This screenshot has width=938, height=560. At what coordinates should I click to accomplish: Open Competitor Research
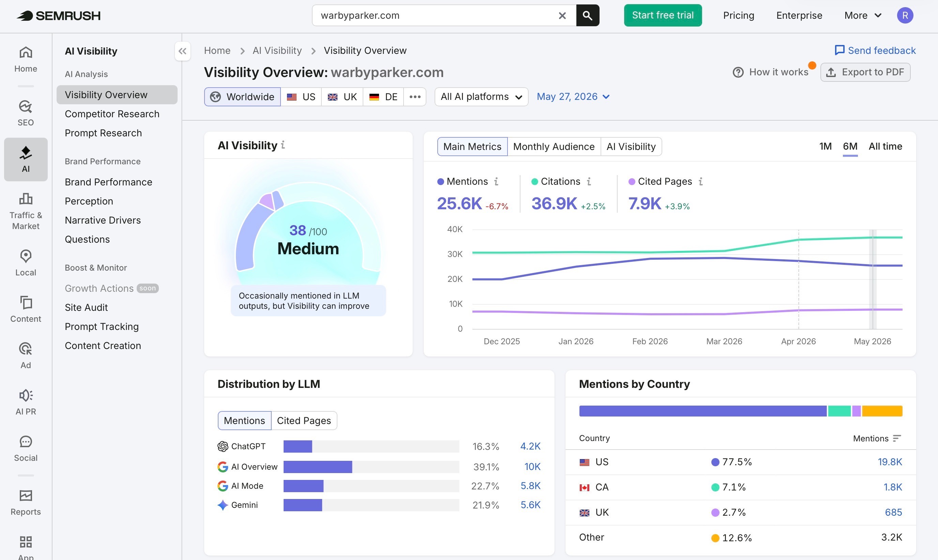pos(112,114)
